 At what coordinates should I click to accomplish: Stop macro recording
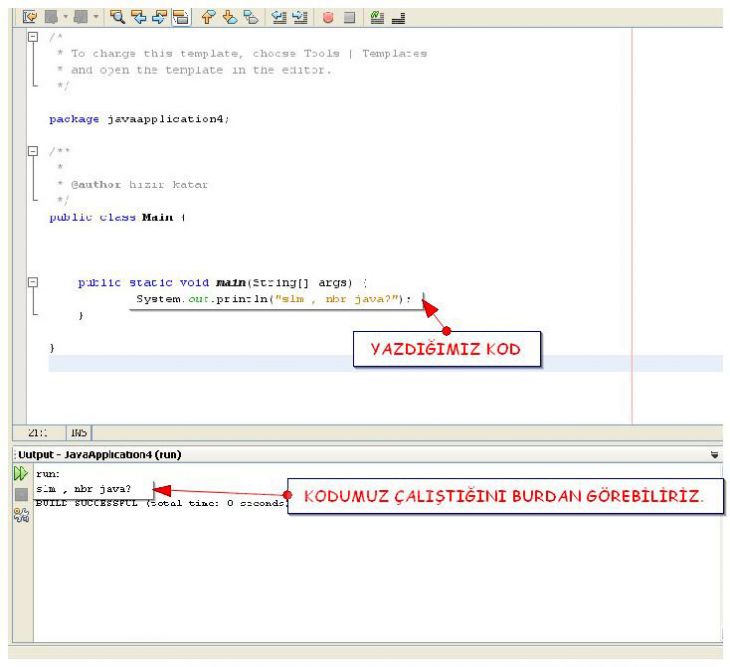(x=349, y=17)
